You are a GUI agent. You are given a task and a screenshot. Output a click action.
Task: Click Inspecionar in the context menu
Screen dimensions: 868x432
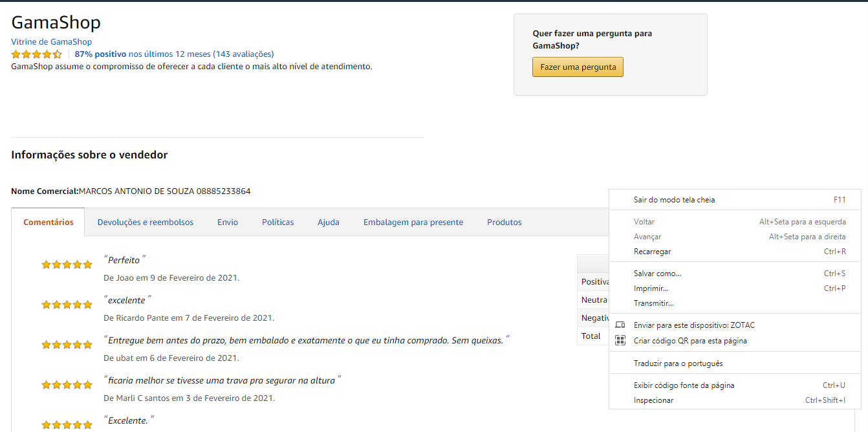653,400
